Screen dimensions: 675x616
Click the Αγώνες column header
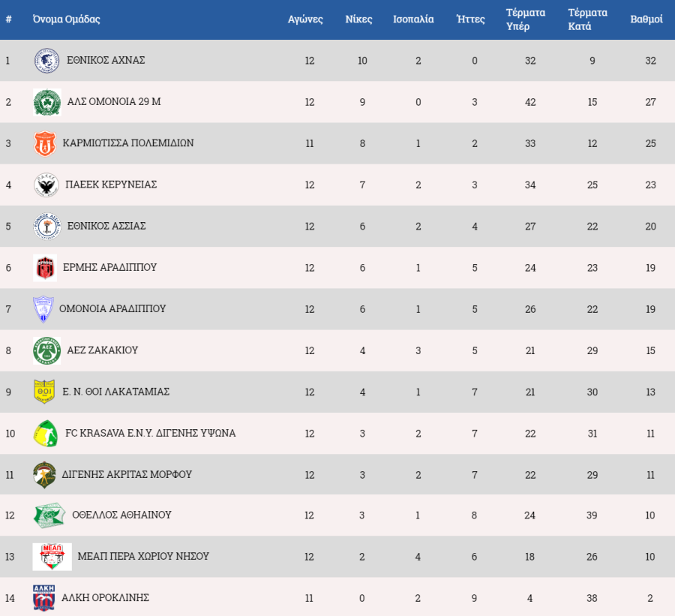click(x=305, y=20)
